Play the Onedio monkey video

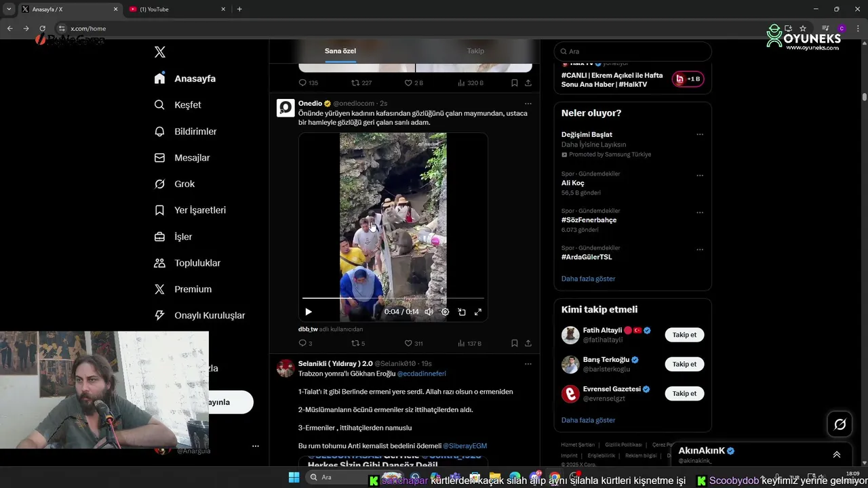click(x=309, y=312)
